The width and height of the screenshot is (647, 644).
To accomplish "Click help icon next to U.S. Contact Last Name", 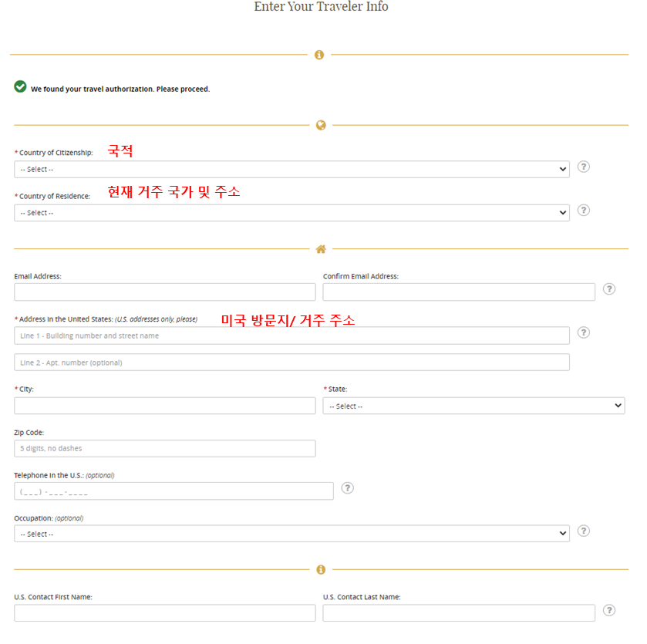I will click(x=609, y=610).
